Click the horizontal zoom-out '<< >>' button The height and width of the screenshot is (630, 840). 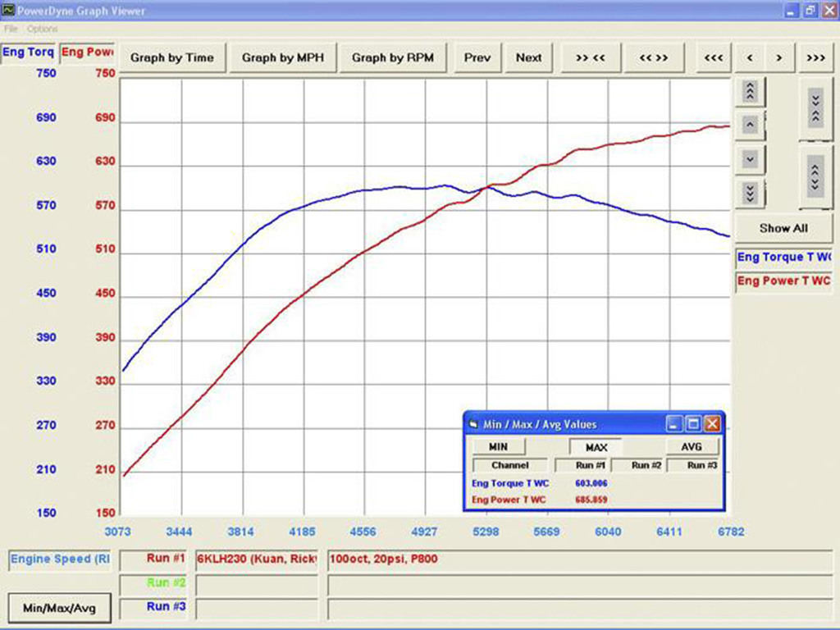[653, 57]
